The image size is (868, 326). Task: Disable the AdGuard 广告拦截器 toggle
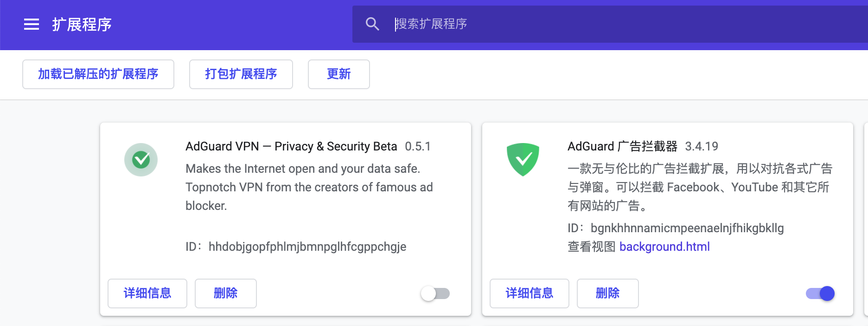[820, 293]
